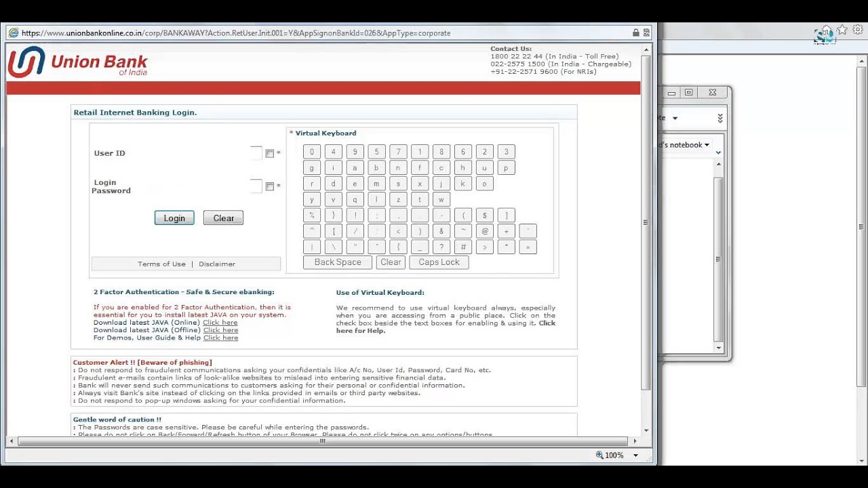Select virtual key 8
The image size is (868, 488).
click(x=441, y=152)
